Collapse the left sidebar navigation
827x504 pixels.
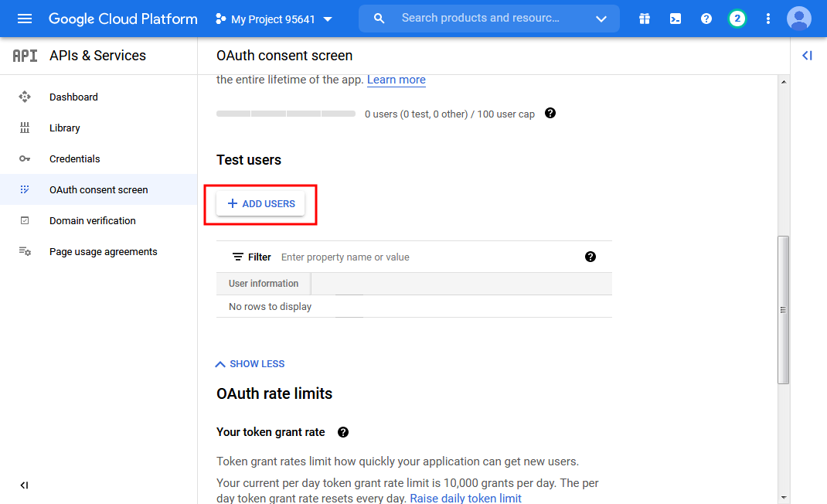24,485
